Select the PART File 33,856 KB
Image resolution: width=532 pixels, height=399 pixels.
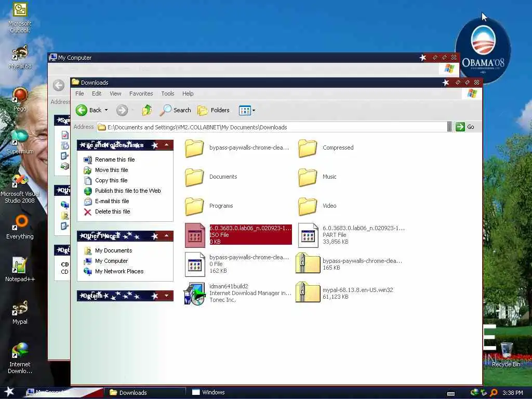pyautogui.click(x=351, y=235)
